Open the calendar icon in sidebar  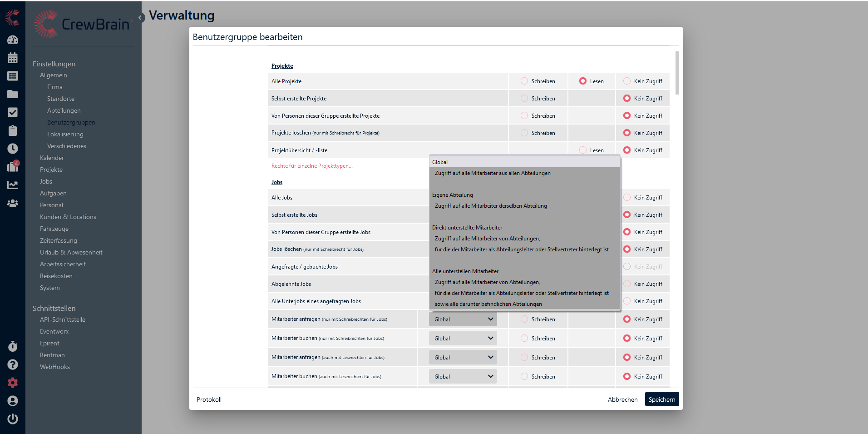click(13, 58)
